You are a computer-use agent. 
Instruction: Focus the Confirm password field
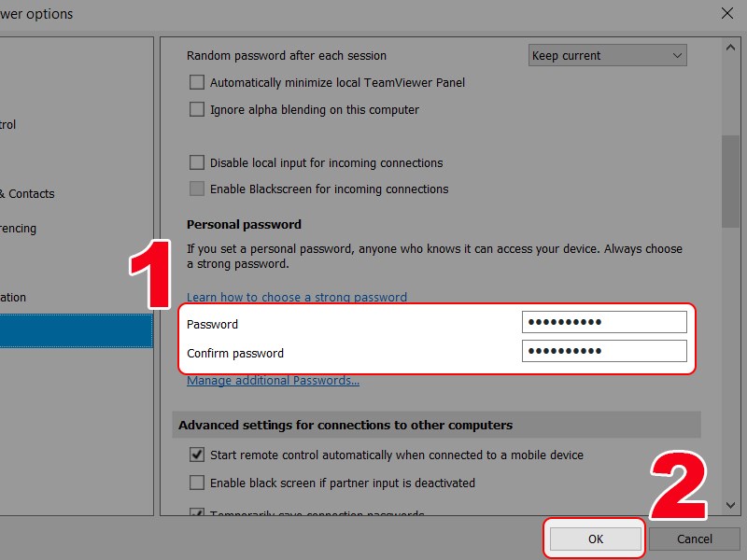click(604, 351)
